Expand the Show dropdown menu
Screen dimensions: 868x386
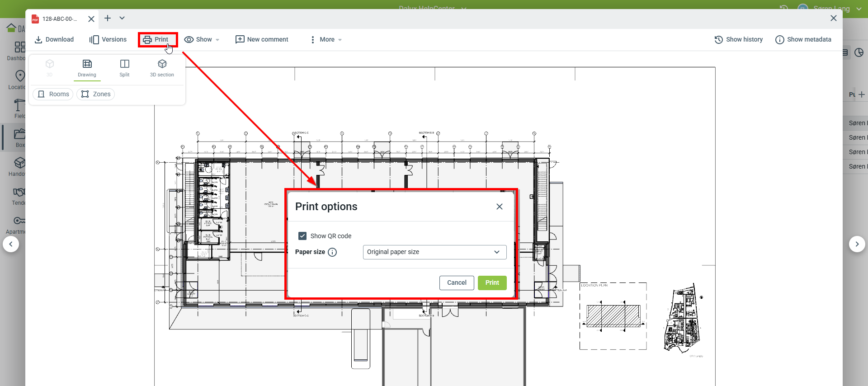(202, 40)
